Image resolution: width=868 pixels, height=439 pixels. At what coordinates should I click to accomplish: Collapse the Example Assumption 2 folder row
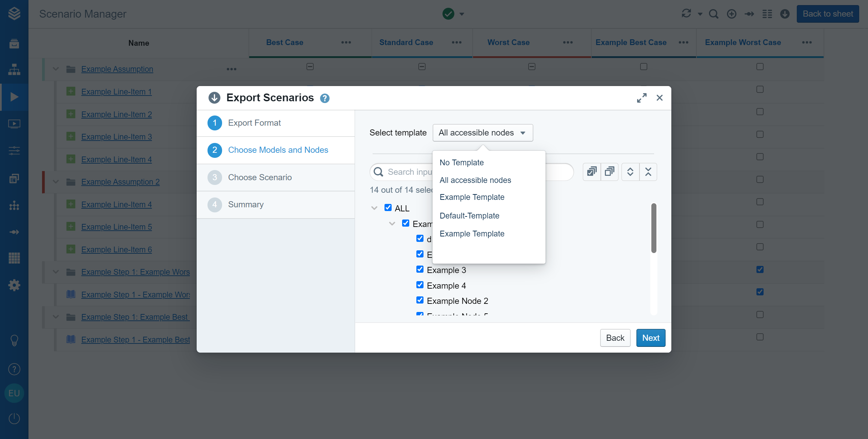[x=56, y=182]
